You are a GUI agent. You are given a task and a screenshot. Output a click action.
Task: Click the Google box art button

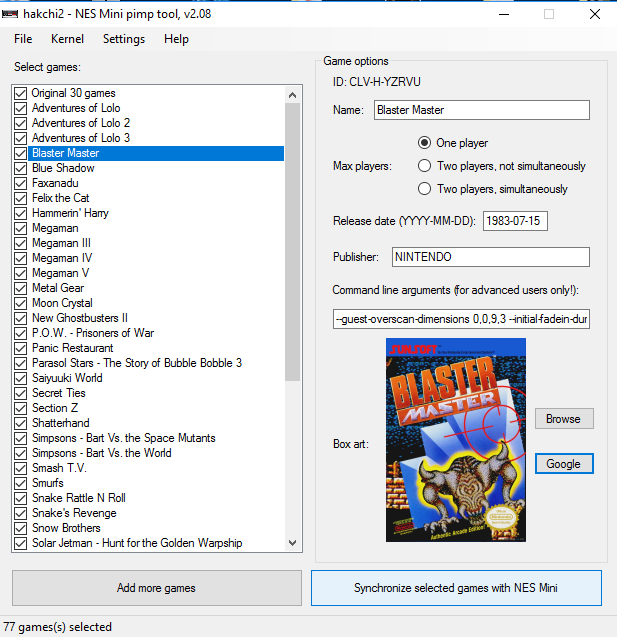pos(563,464)
